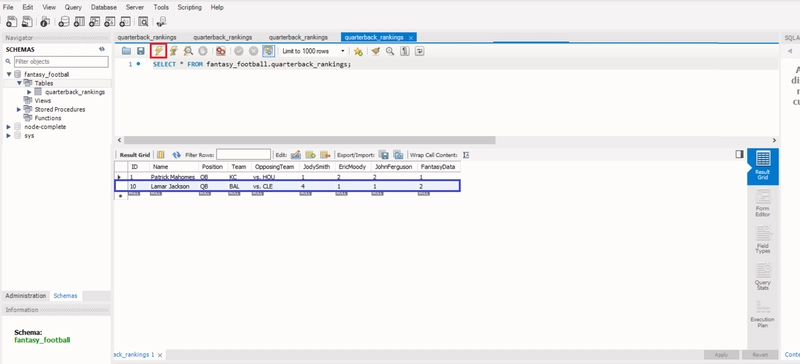Open the Server menu
The height and width of the screenshot is (364, 800).
[135, 7]
